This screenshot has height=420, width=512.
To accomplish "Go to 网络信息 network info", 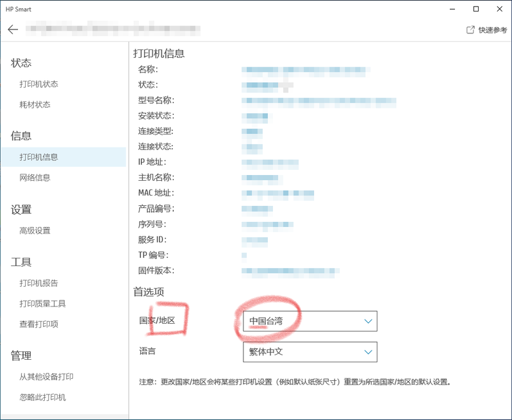I will [35, 178].
